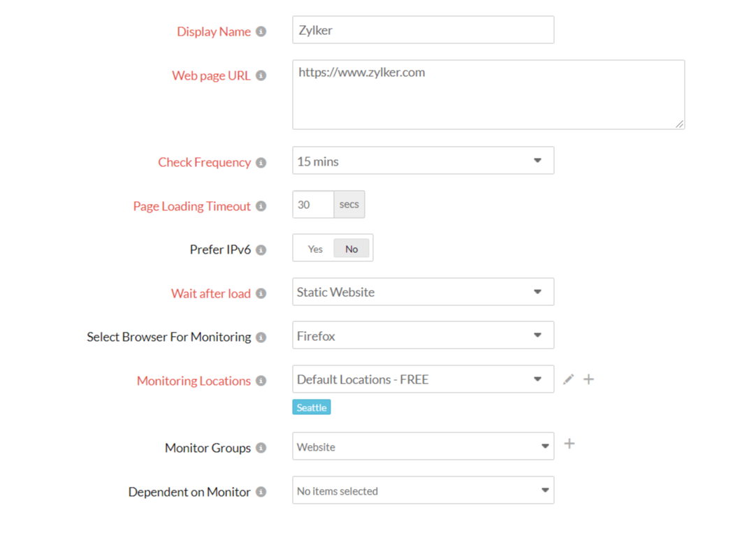Set Prefer IPv6 to No
Viewport: 756px width, 540px height.
pos(351,249)
